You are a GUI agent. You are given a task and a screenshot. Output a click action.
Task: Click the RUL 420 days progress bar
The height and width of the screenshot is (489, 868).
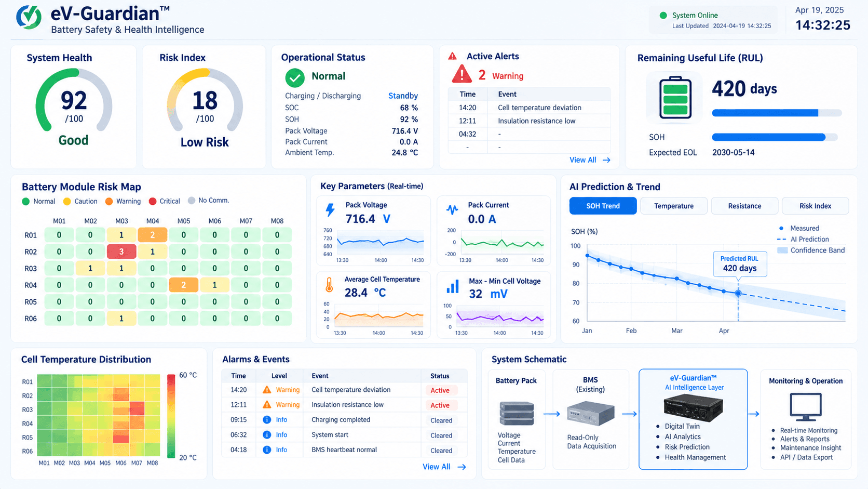(x=777, y=113)
